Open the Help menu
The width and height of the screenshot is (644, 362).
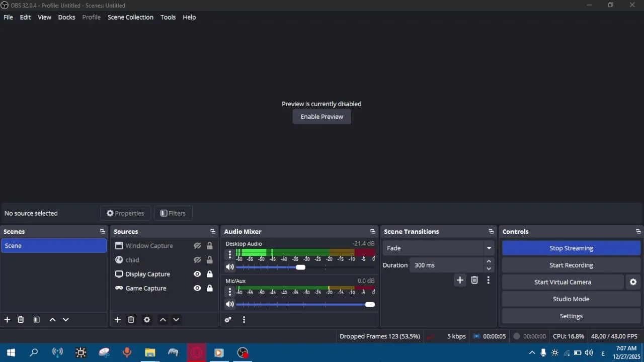click(x=189, y=17)
